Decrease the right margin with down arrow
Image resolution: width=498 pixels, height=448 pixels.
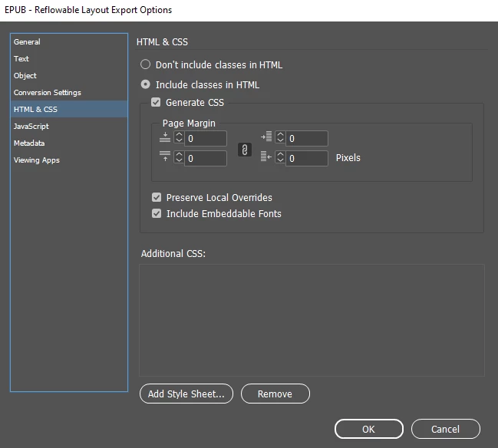[280, 160]
